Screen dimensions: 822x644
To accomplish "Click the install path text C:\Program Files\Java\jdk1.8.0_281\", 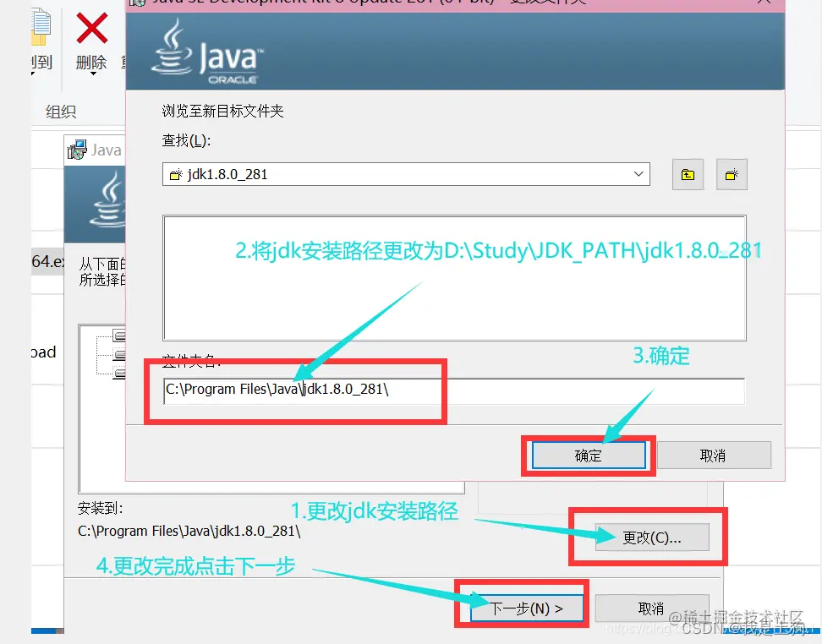I will tap(189, 531).
